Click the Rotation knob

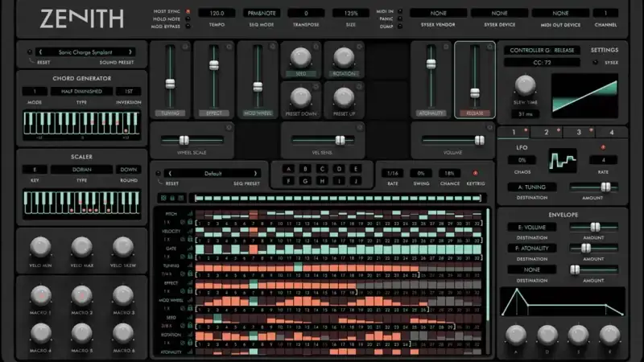point(344,57)
